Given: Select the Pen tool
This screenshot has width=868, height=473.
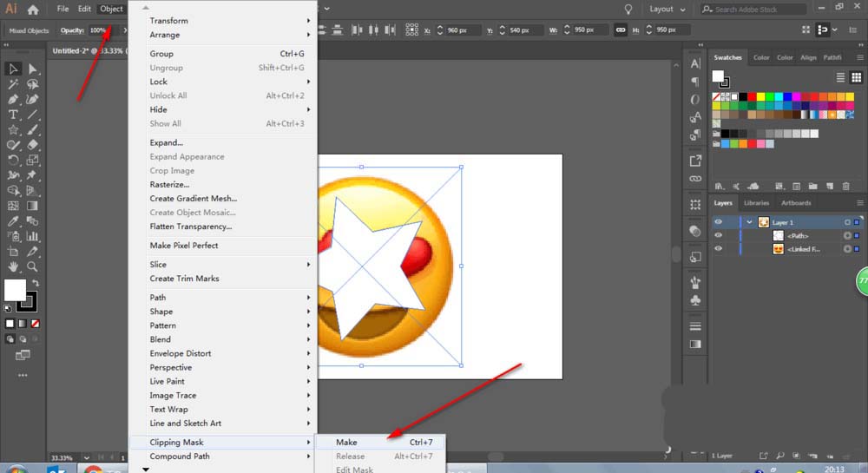Looking at the screenshot, I should [x=13, y=100].
